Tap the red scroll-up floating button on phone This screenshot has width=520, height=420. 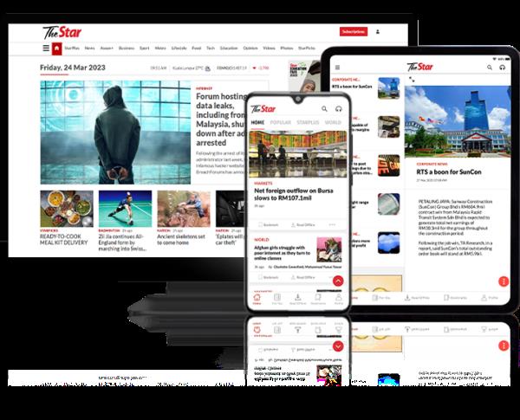[x=337, y=281]
